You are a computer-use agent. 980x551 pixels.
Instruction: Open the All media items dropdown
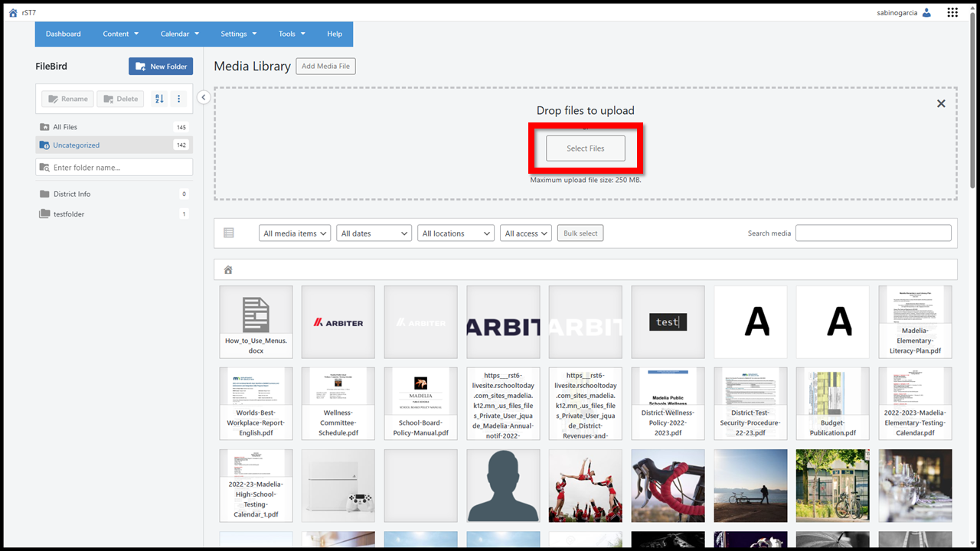pyautogui.click(x=295, y=233)
